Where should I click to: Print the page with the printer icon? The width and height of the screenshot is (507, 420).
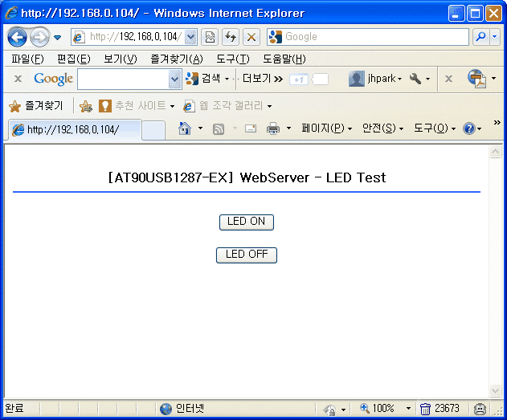pyautogui.click(x=273, y=128)
